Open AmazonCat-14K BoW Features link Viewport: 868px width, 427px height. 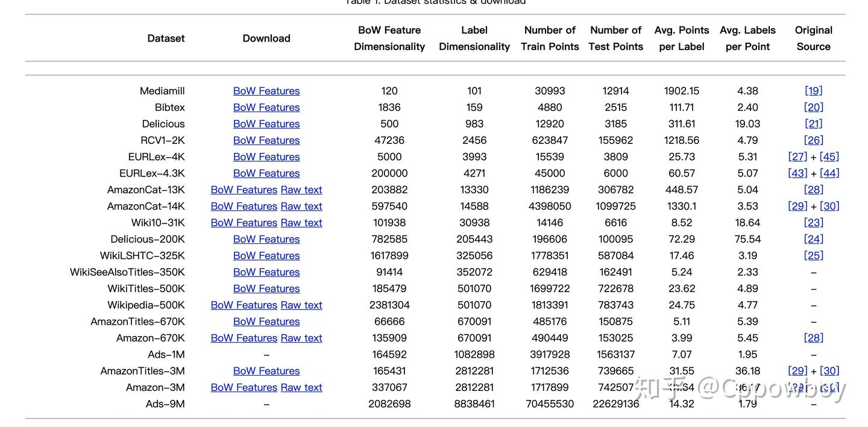coord(244,207)
